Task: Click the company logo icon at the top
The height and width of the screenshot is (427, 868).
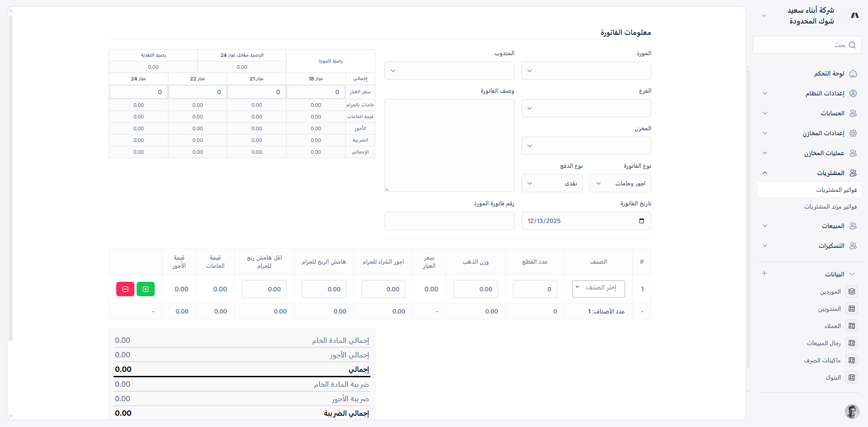Action: (x=855, y=15)
